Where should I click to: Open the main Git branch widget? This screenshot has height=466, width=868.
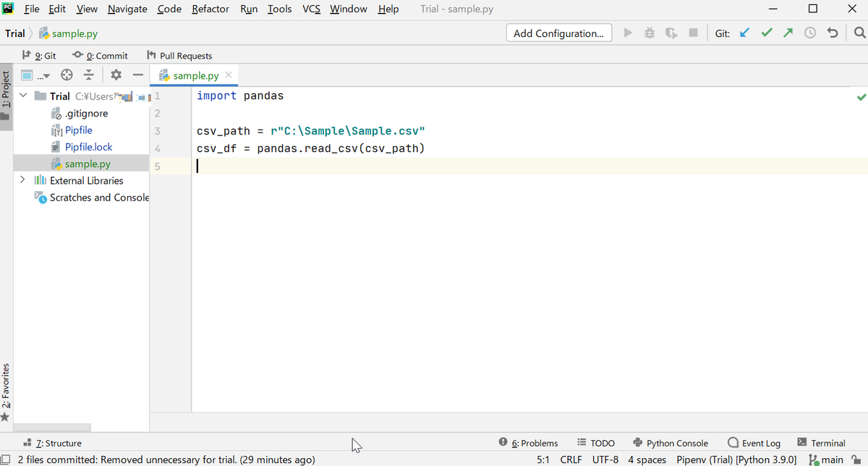tap(827, 459)
